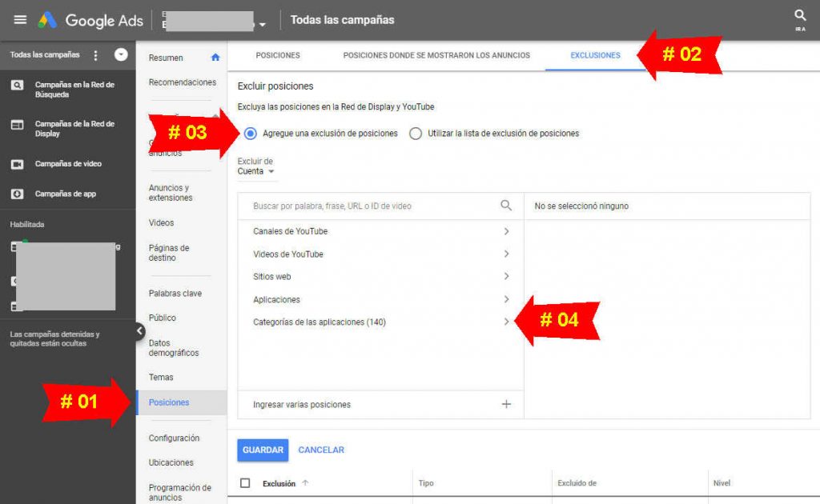Click the GUARDAR button

click(262, 450)
